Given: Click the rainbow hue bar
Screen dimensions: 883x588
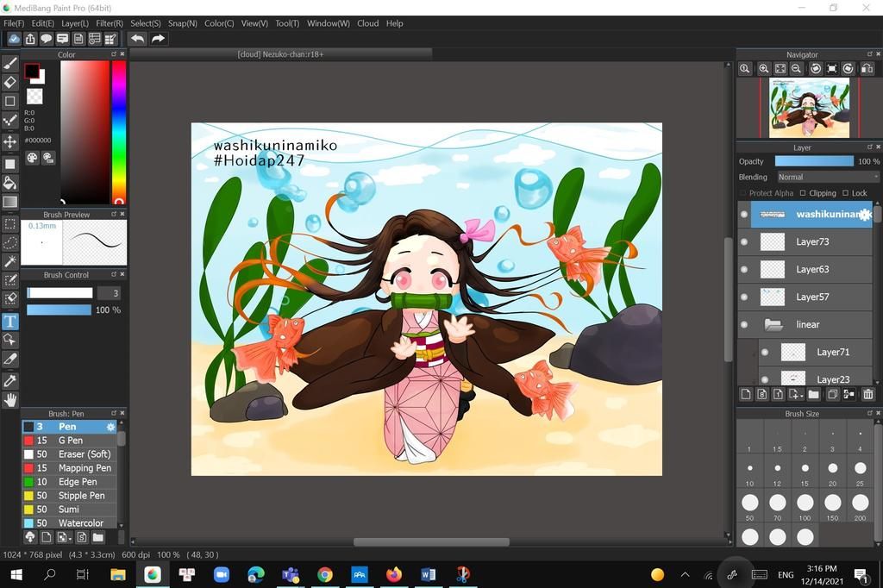Looking at the screenshot, I should (119, 132).
